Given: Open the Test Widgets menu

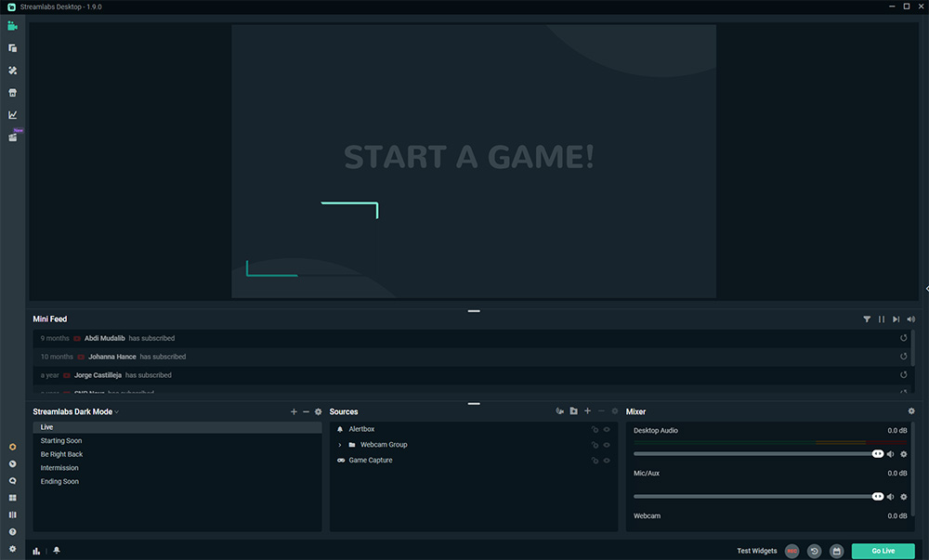Looking at the screenshot, I should pos(755,551).
